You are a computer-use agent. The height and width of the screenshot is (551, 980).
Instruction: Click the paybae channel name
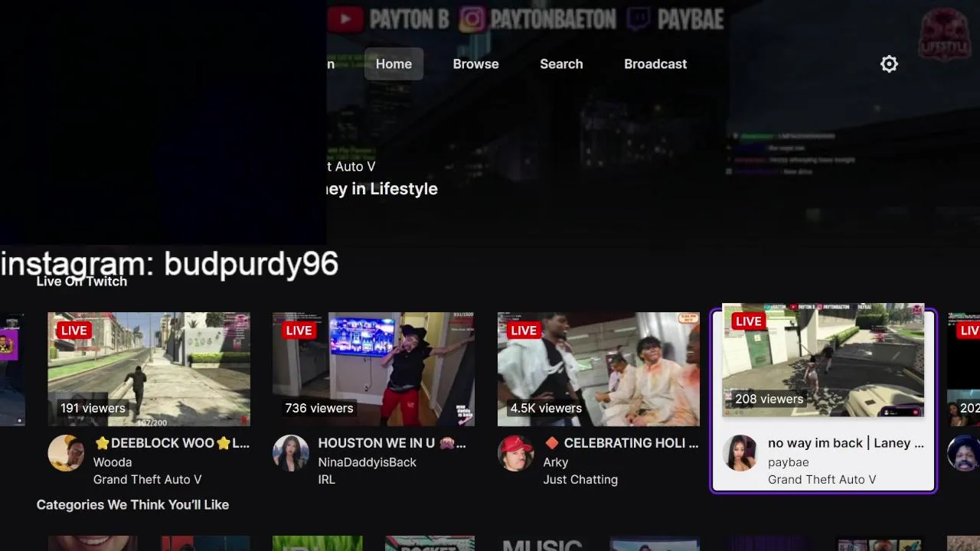(789, 462)
